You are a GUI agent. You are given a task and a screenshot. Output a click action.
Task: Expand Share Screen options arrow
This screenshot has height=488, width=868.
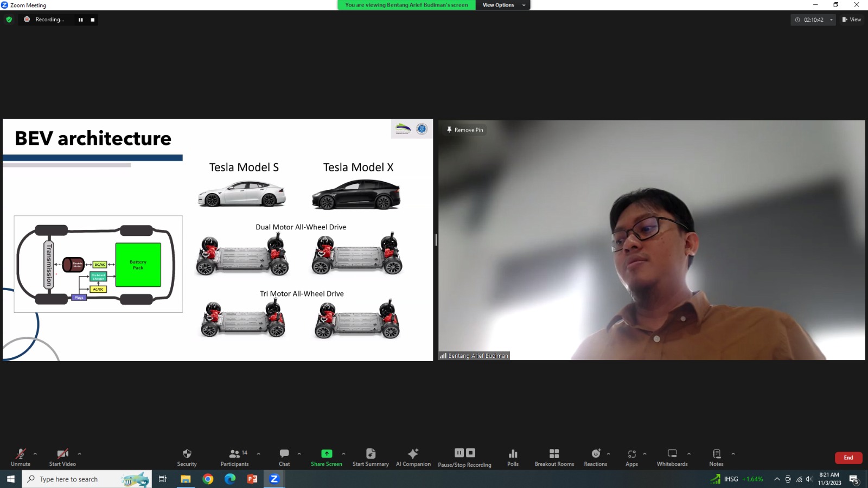click(343, 454)
